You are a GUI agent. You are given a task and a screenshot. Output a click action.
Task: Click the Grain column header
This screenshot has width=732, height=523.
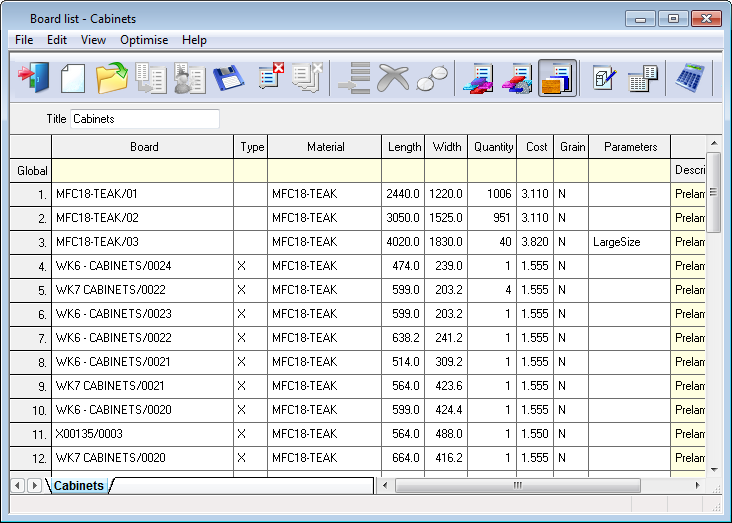(x=571, y=147)
